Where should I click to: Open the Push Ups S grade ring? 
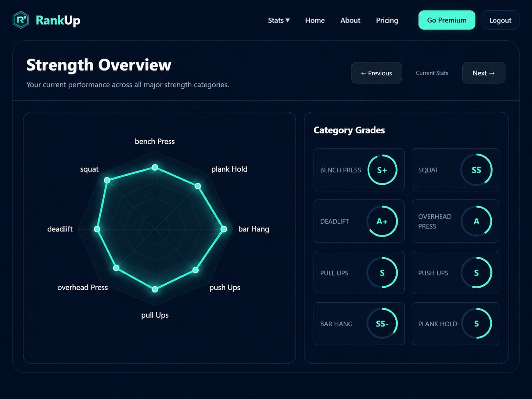477,273
